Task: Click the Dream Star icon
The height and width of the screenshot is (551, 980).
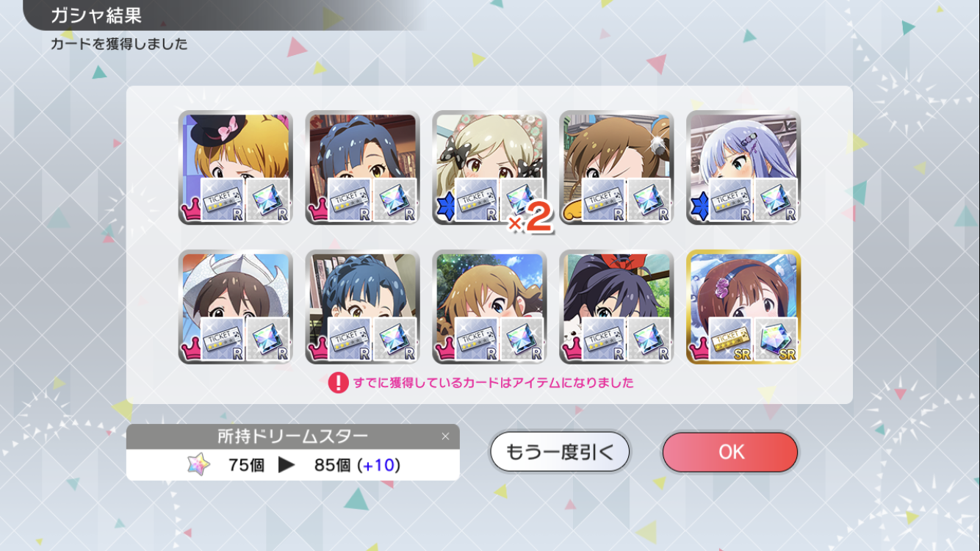Action: click(x=198, y=464)
